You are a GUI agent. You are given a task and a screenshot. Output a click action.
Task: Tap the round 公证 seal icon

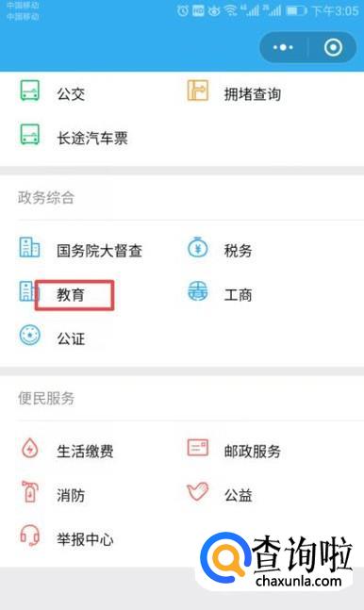point(30,335)
